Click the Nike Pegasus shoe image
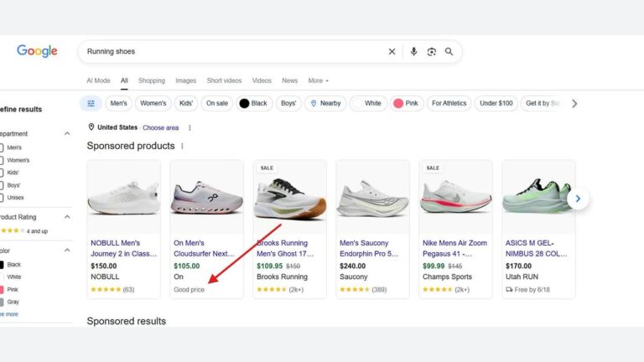Viewport: 644px width, 362px height. [455, 197]
